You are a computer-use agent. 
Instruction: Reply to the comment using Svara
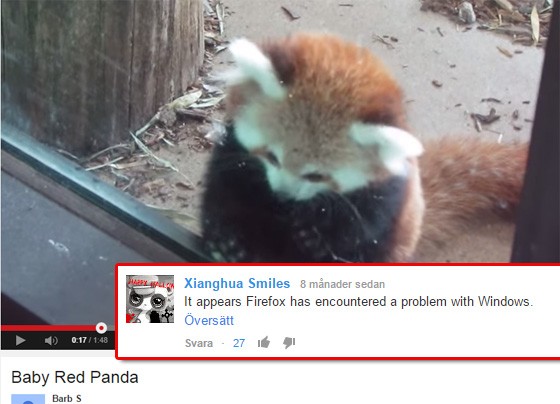click(x=199, y=343)
